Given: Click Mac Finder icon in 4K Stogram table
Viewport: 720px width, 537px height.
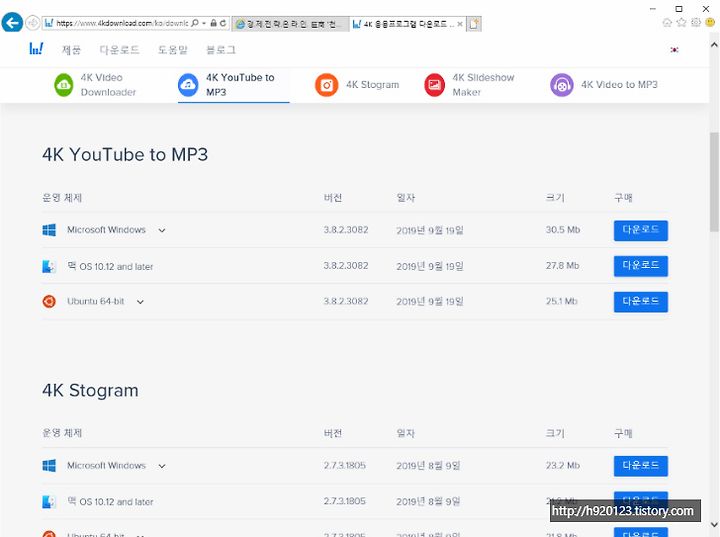Looking at the screenshot, I should click(49, 502).
